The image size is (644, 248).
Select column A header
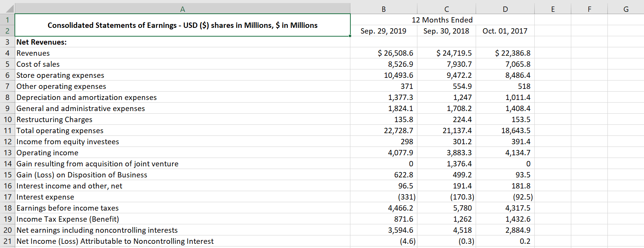click(182, 9)
